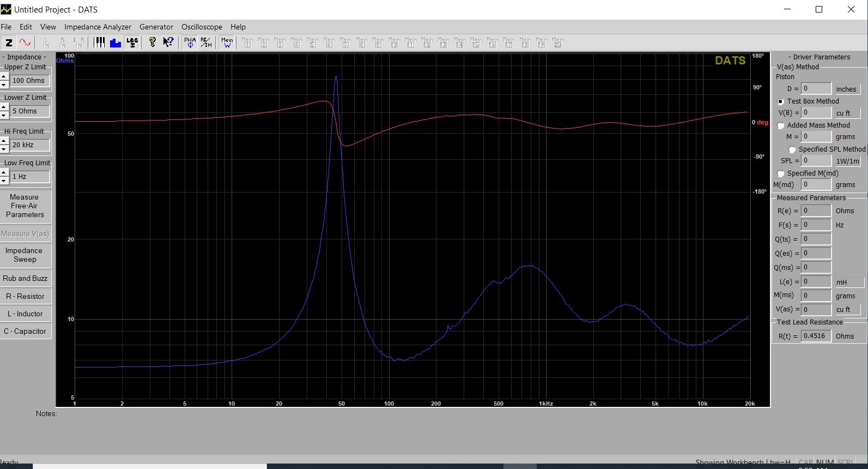Click the R - Resistor button
The height and width of the screenshot is (469, 868).
pyautogui.click(x=25, y=296)
